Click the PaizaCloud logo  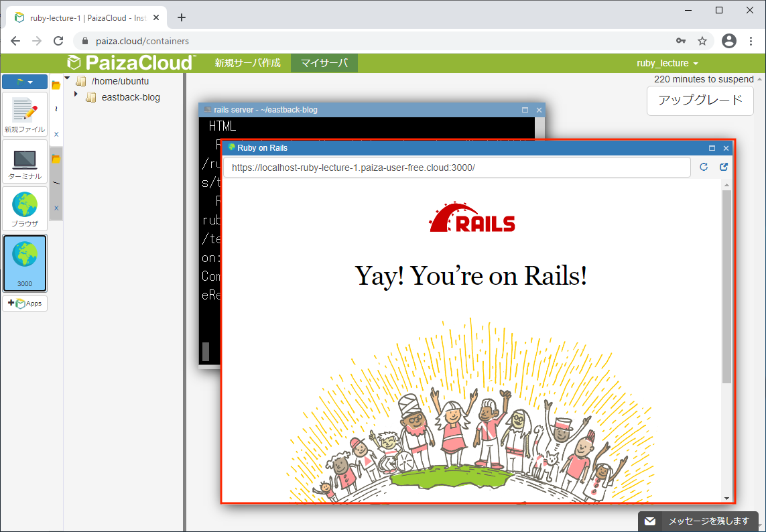pyautogui.click(x=131, y=62)
